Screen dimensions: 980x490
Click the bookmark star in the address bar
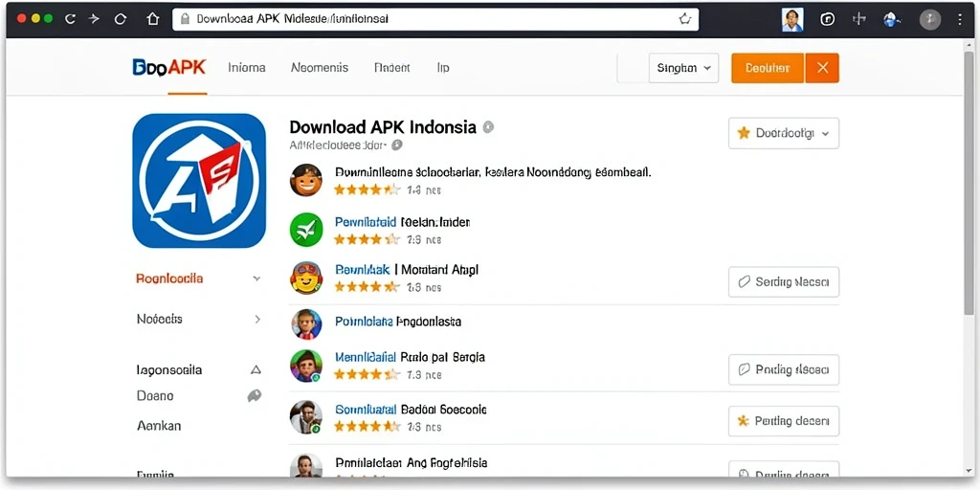[x=685, y=19]
